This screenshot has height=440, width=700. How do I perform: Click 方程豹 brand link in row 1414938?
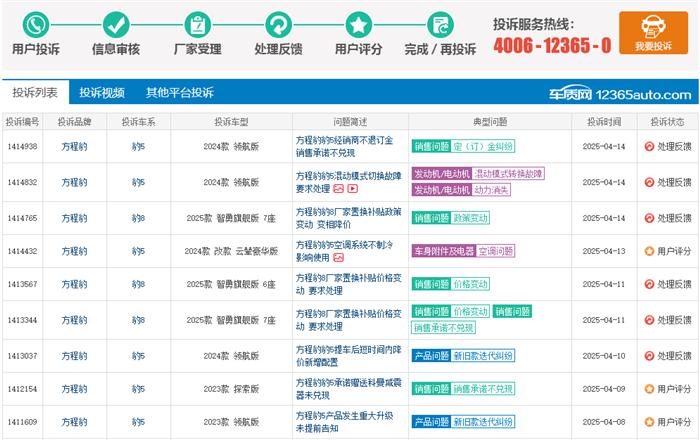click(74, 146)
